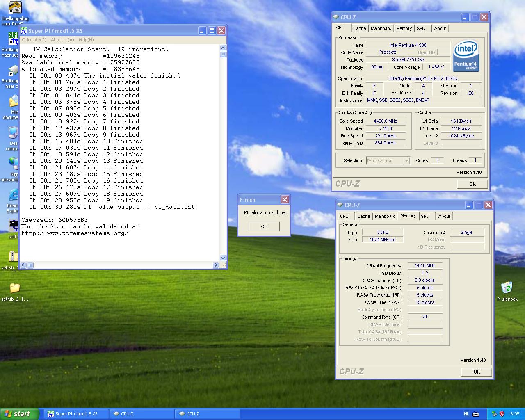Click the CPU-Z icon in lower window title
Image resolution: width=525 pixels, height=420 pixels.
(340, 205)
